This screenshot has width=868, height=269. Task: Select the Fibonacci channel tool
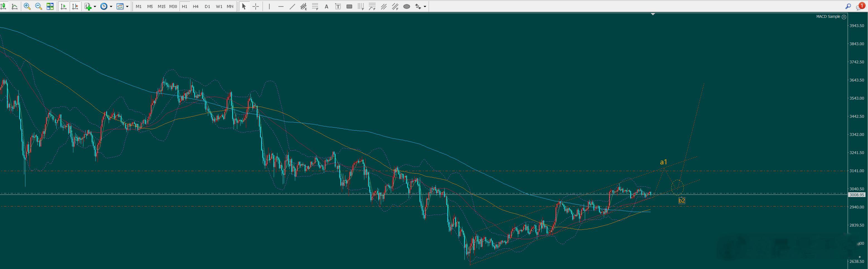click(x=395, y=6)
